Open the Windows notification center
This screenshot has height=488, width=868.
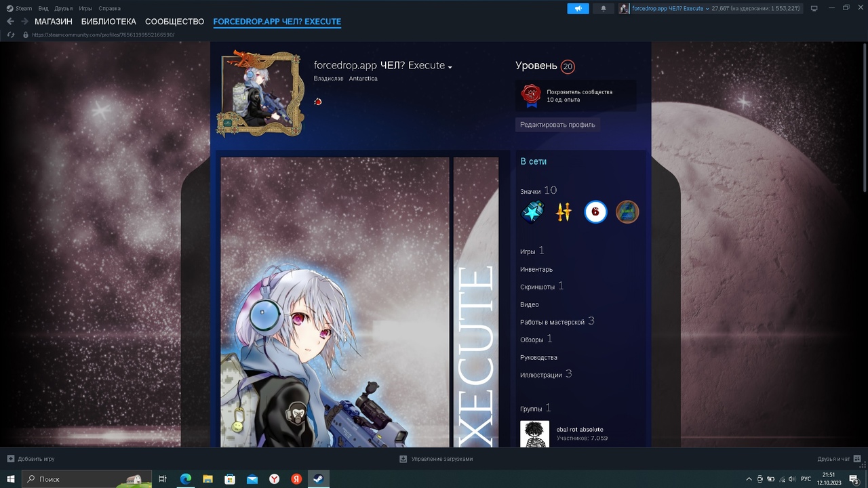tap(854, 479)
